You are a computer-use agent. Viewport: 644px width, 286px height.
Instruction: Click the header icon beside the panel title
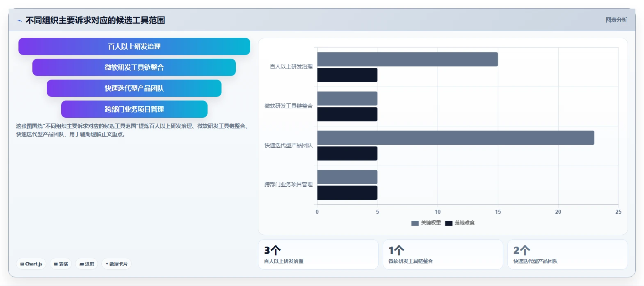tap(19, 21)
